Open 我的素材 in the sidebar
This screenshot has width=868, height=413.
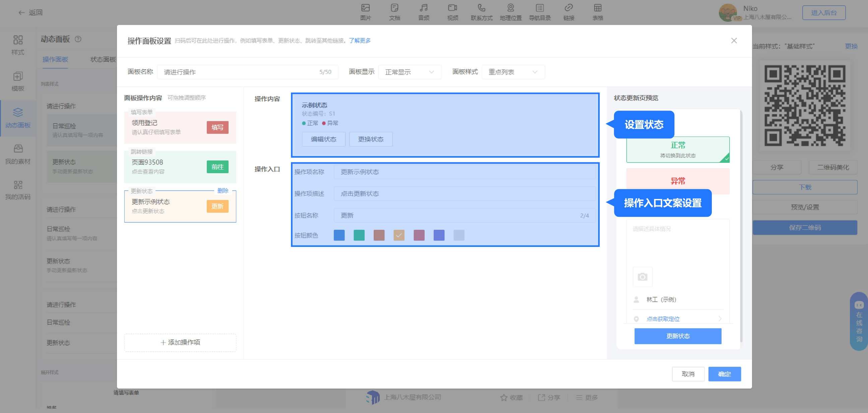point(18,154)
